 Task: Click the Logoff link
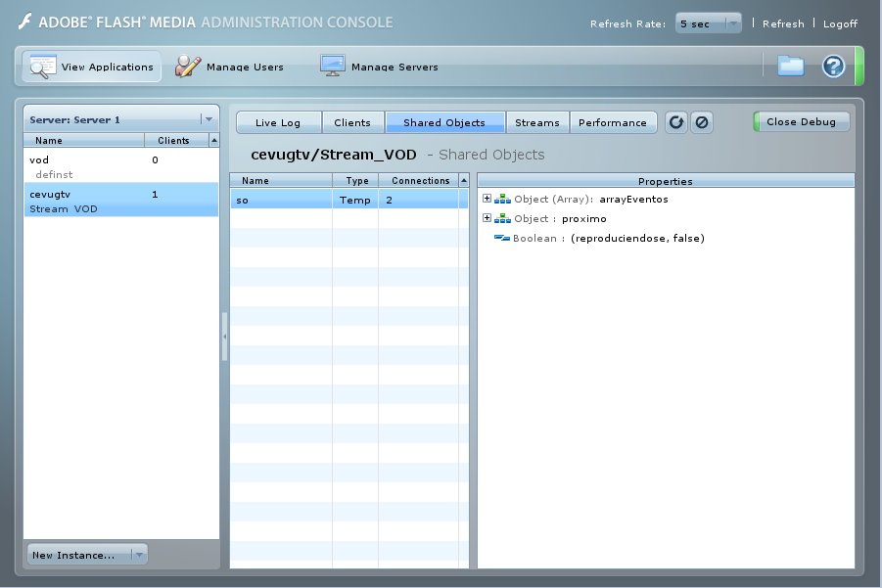click(x=840, y=23)
